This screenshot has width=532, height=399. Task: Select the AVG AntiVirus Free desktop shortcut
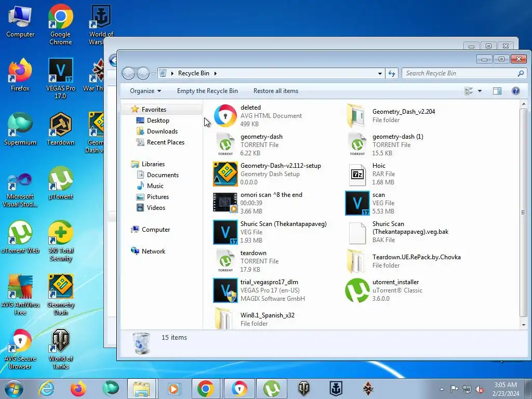point(20,295)
